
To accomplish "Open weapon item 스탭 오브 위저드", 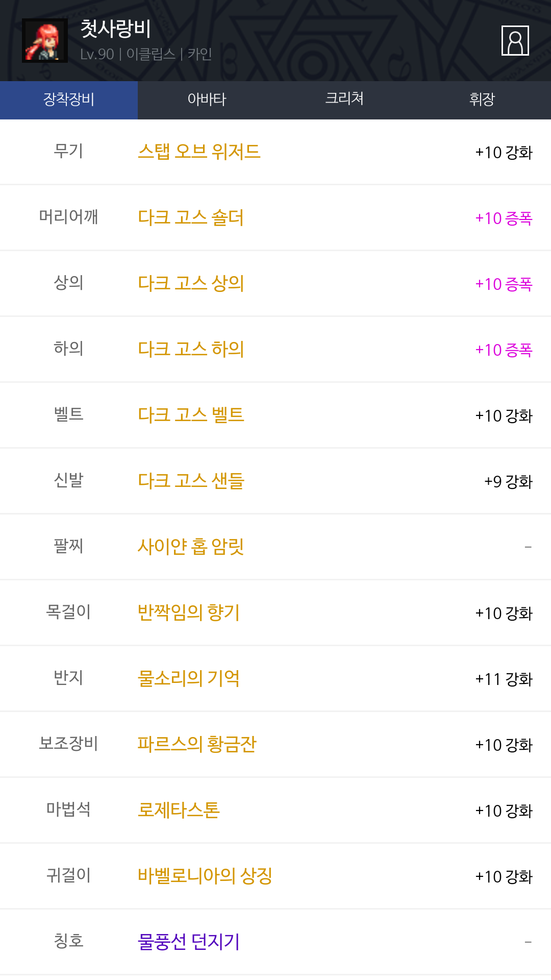I will pos(199,152).
